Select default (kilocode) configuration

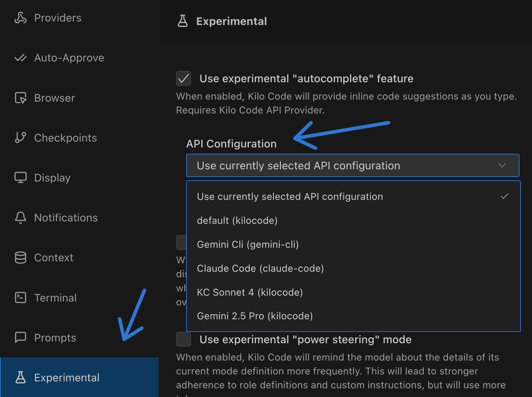(353, 220)
